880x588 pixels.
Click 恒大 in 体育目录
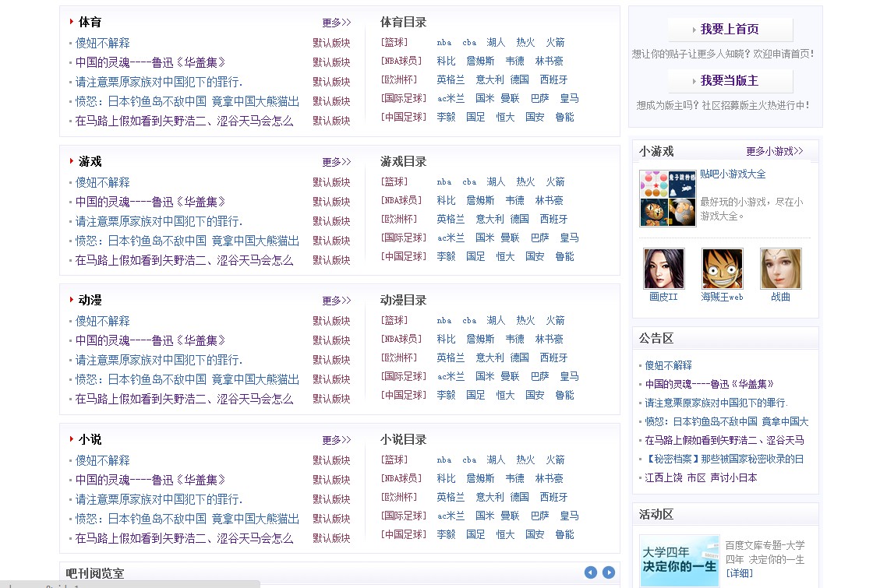click(x=505, y=117)
